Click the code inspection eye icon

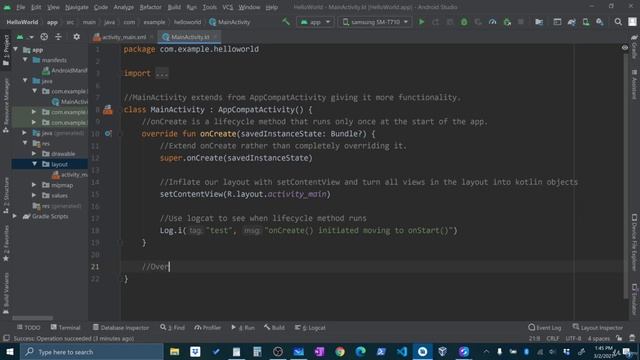click(x=625, y=48)
